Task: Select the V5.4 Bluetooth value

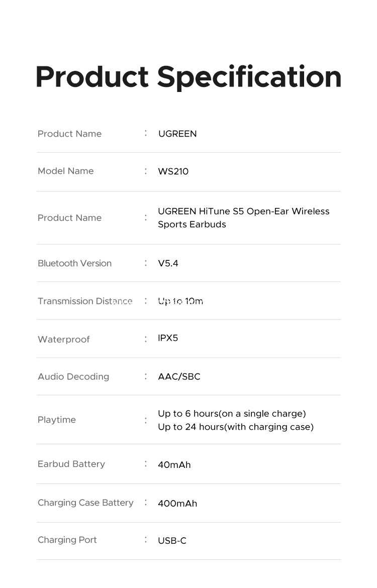Action: (x=168, y=263)
